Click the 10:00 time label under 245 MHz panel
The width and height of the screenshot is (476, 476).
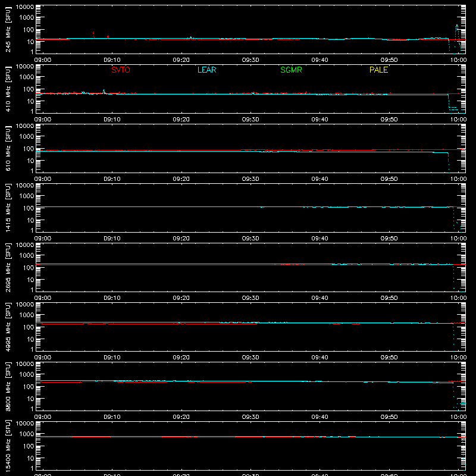[x=458, y=60]
